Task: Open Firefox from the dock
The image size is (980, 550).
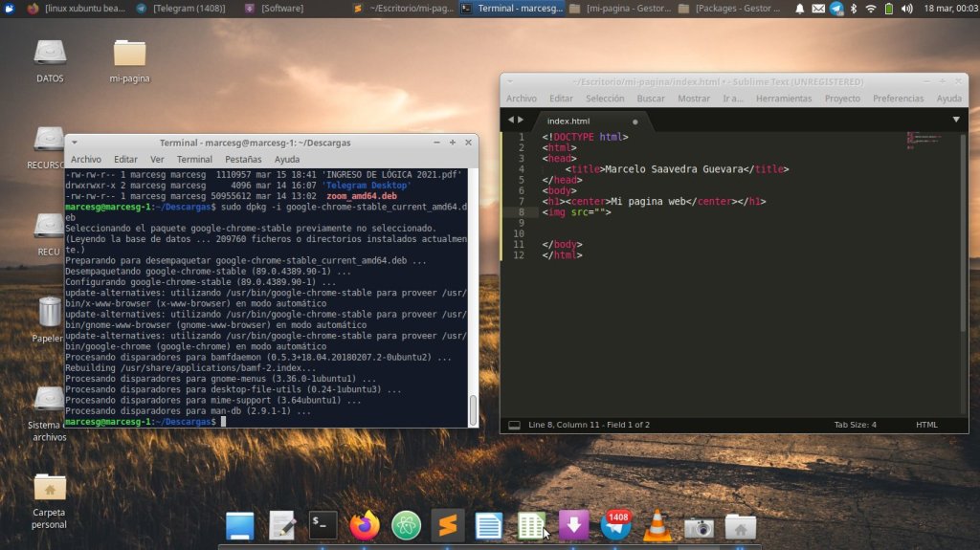Action: click(365, 525)
